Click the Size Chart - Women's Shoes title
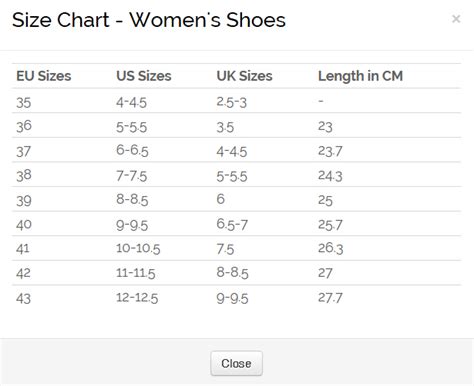 coord(149,20)
